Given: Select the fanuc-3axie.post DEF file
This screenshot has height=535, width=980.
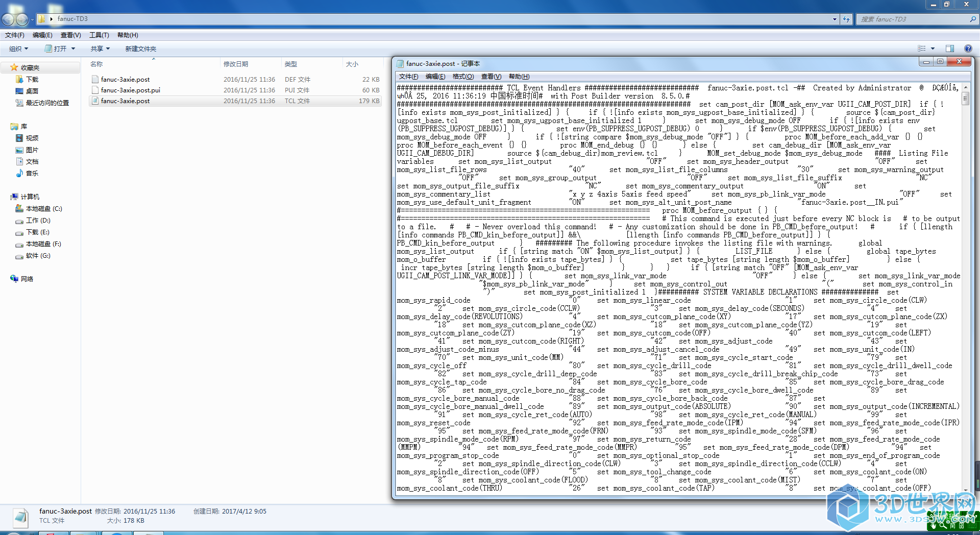Looking at the screenshot, I should tap(235, 79).
